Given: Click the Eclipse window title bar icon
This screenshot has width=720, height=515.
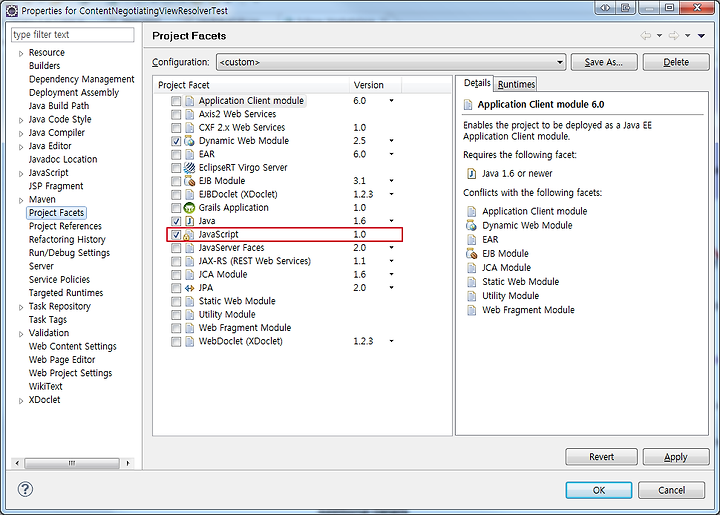Looking at the screenshot, I should [12, 11].
